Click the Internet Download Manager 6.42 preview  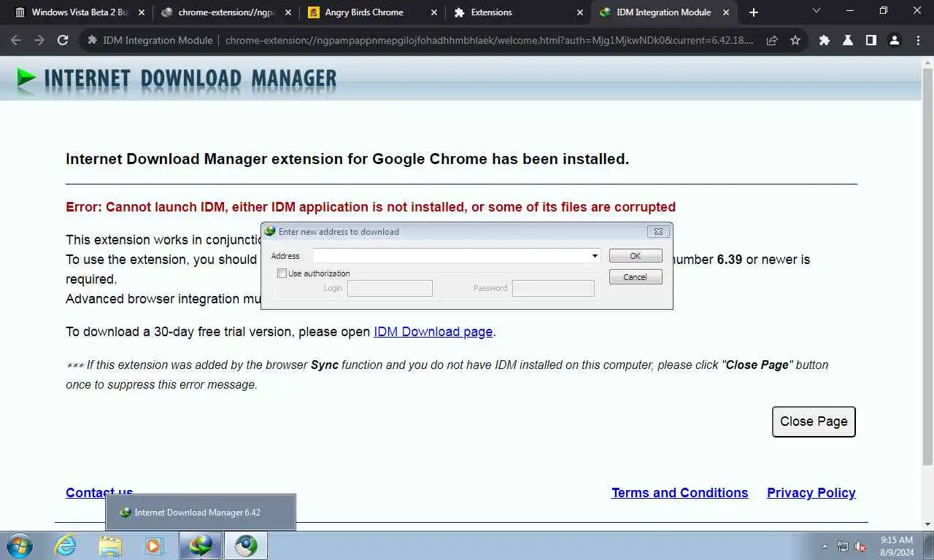[201, 513]
